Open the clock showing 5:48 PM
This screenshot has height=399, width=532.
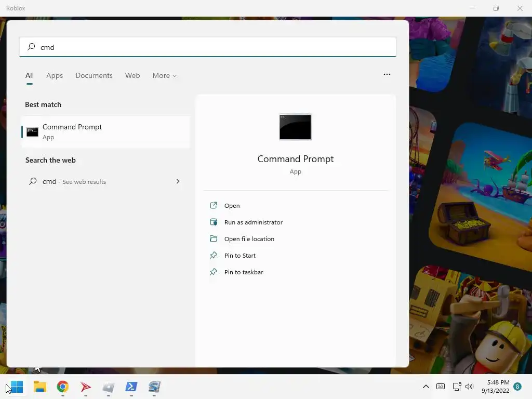point(495,387)
